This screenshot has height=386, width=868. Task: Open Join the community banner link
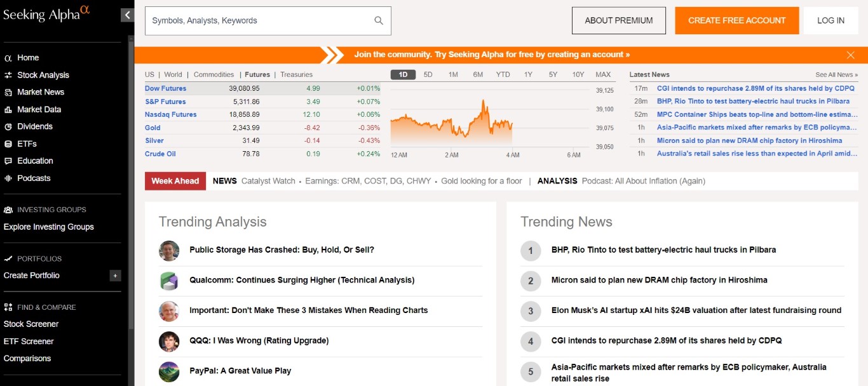tap(492, 55)
